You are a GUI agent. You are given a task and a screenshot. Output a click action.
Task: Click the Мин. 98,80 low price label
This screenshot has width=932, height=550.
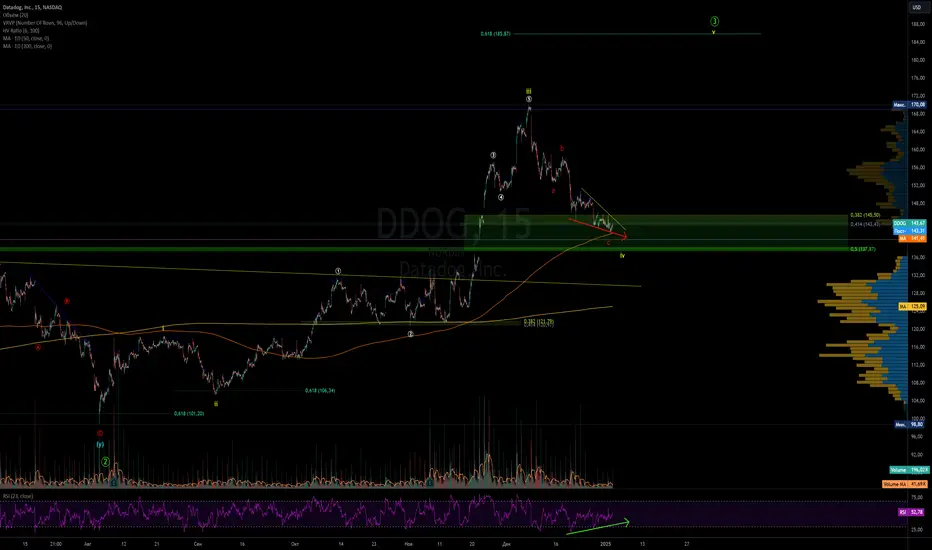click(910, 425)
